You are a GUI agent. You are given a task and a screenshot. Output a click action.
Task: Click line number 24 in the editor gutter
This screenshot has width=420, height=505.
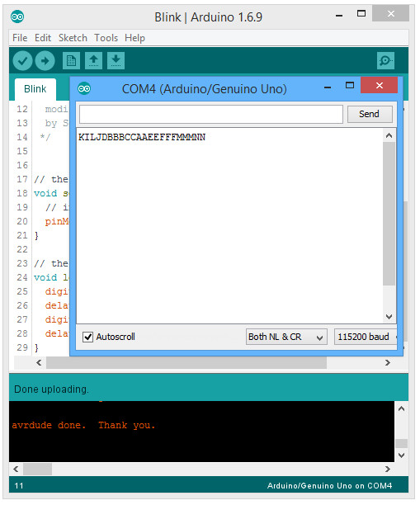22,277
